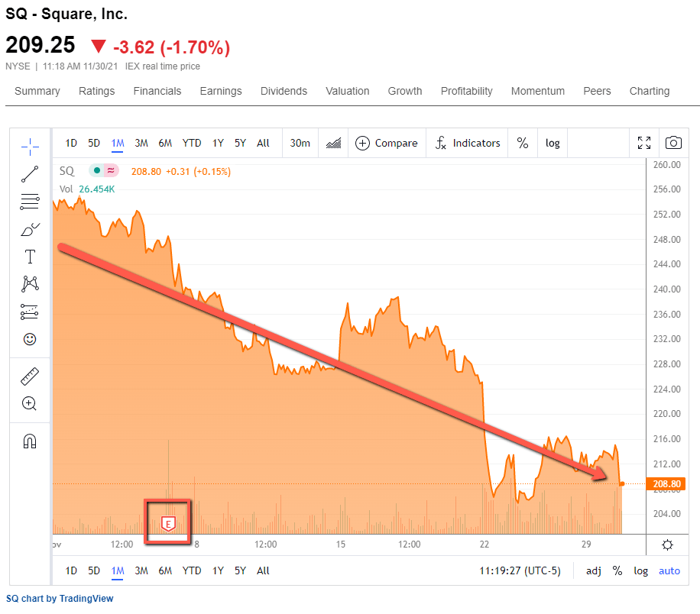Open the chart type selector

(x=333, y=143)
